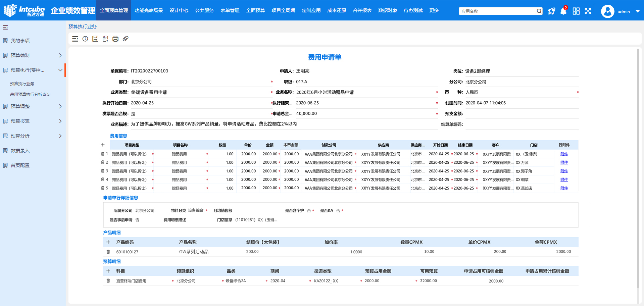The image size is (644, 306).
Task: Delete the first 费用信息 row
Action: (x=103, y=154)
